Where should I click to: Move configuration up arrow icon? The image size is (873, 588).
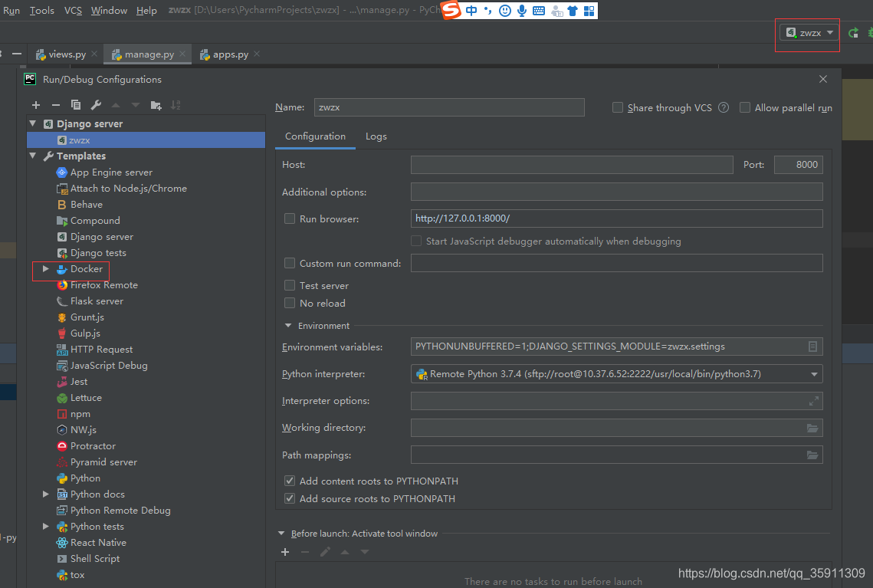point(116,105)
